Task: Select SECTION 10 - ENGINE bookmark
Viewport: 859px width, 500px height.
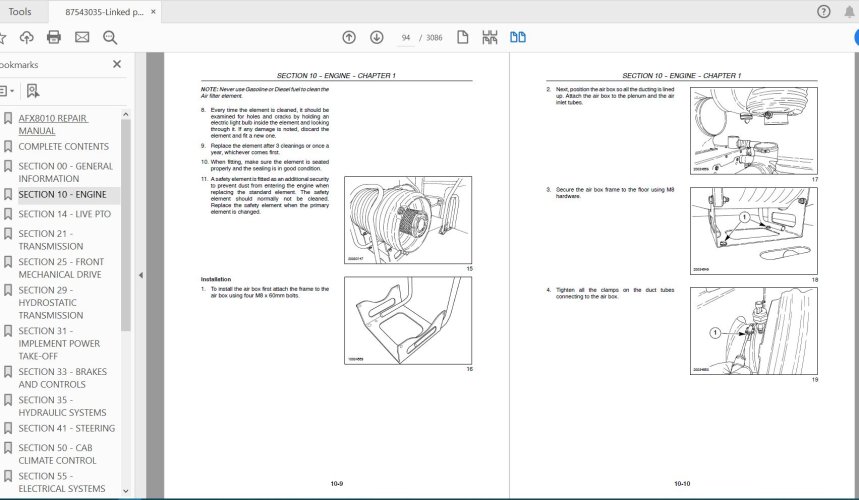Action: coord(62,194)
